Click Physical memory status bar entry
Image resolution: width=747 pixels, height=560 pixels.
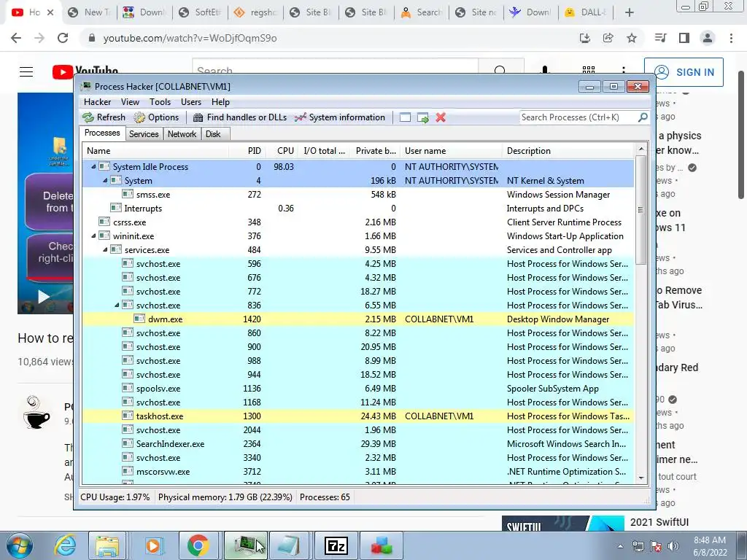click(x=225, y=497)
